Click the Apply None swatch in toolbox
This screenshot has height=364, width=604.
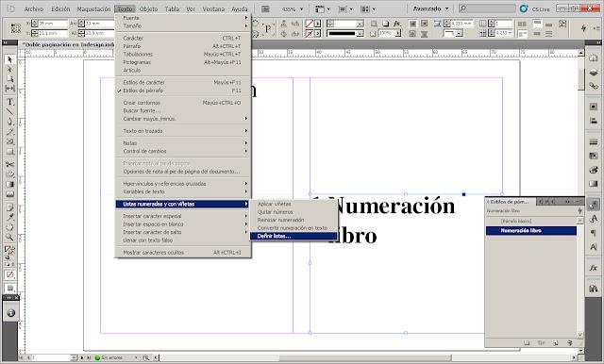tap(9, 275)
